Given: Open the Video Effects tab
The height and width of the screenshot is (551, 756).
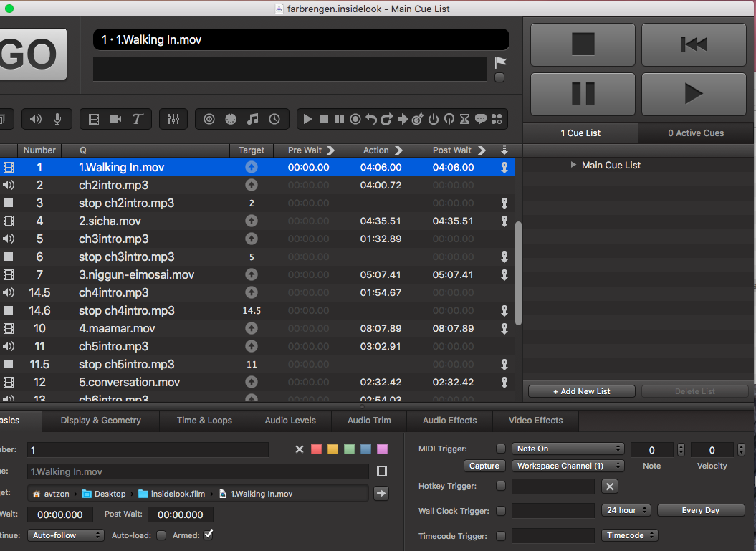Looking at the screenshot, I should [x=536, y=421].
